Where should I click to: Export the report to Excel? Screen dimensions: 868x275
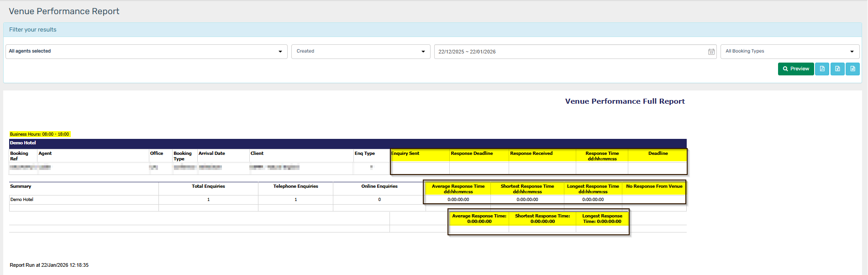coord(837,69)
